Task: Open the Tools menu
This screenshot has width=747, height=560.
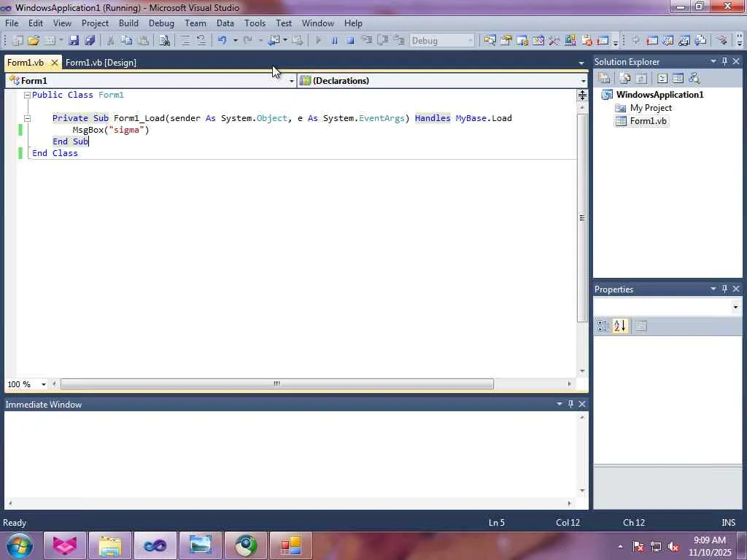Action: (255, 23)
